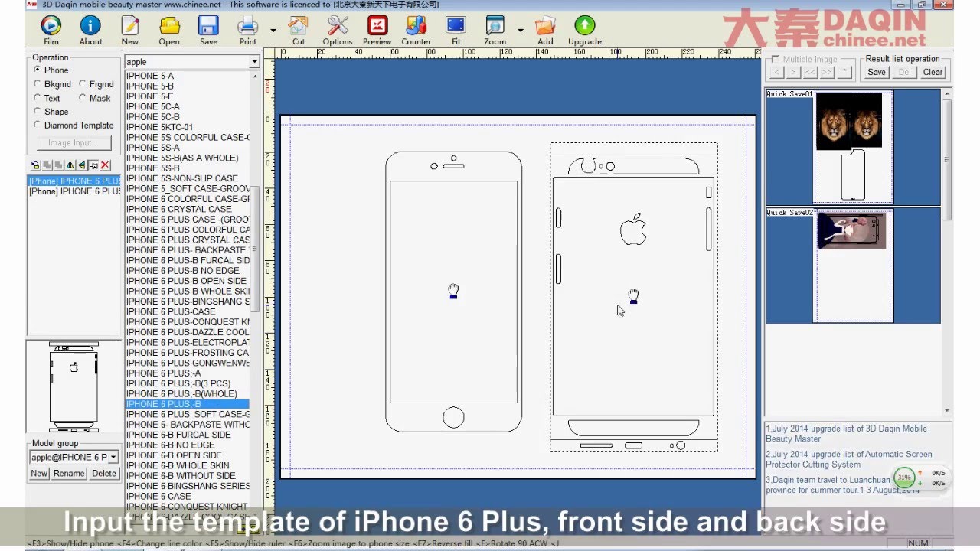Select the Diamond Template radio button
Screen dimensions: 980x551
[x=38, y=126]
